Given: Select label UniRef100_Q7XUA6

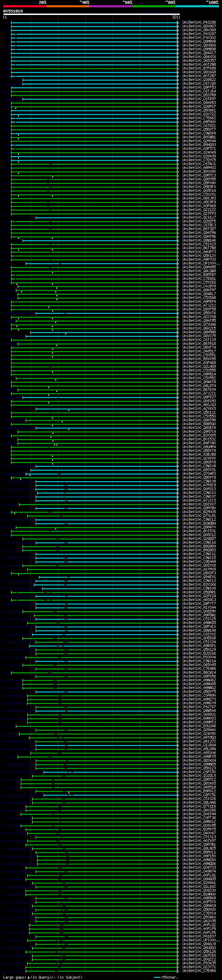Looking at the screenshot, I should coord(199,324).
